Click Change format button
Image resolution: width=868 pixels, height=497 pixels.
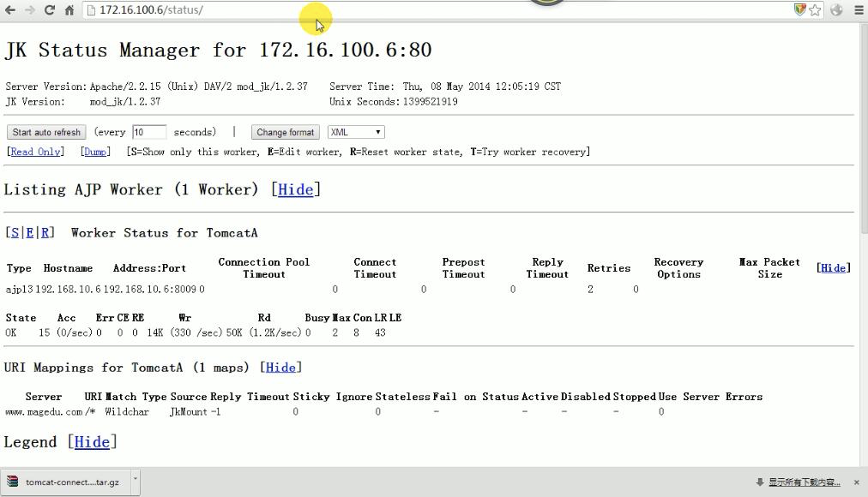point(285,132)
